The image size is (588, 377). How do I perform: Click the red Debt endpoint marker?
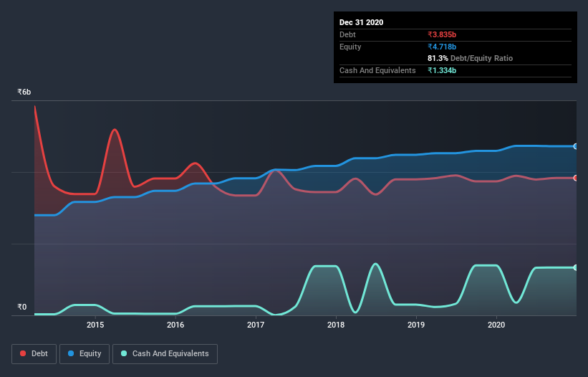coord(575,178)
